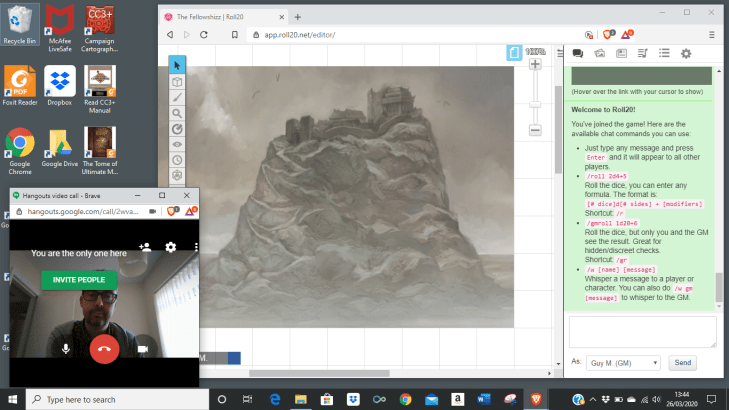Open the turn order clock tool
The height and width of the screenshot is (410, 729).
177,160
